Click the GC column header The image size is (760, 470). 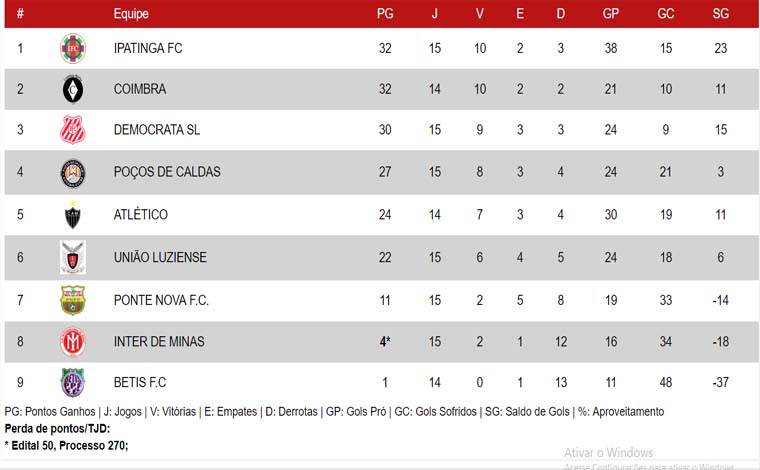666,14
